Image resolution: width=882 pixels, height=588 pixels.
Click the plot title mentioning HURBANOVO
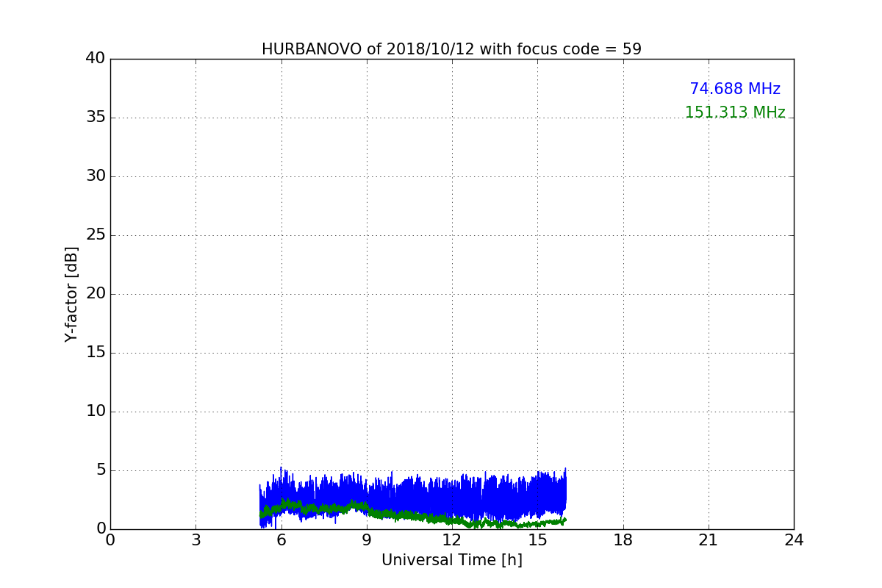point(451,49)
